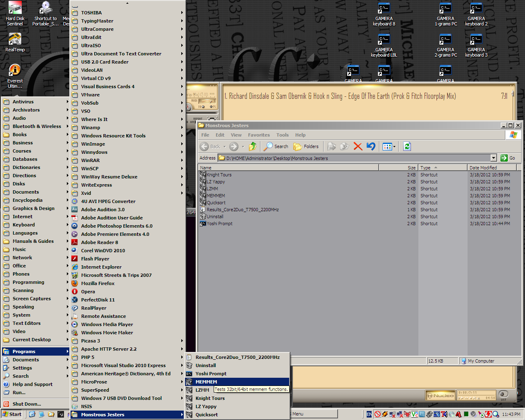Open the Help menu in Explorer
525x420 pixels.
coord(300,135)
